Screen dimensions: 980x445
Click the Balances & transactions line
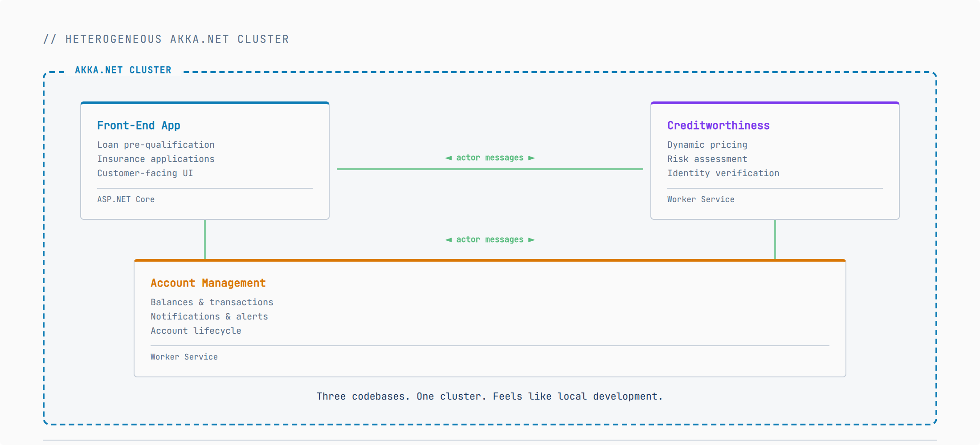point(212,302)
